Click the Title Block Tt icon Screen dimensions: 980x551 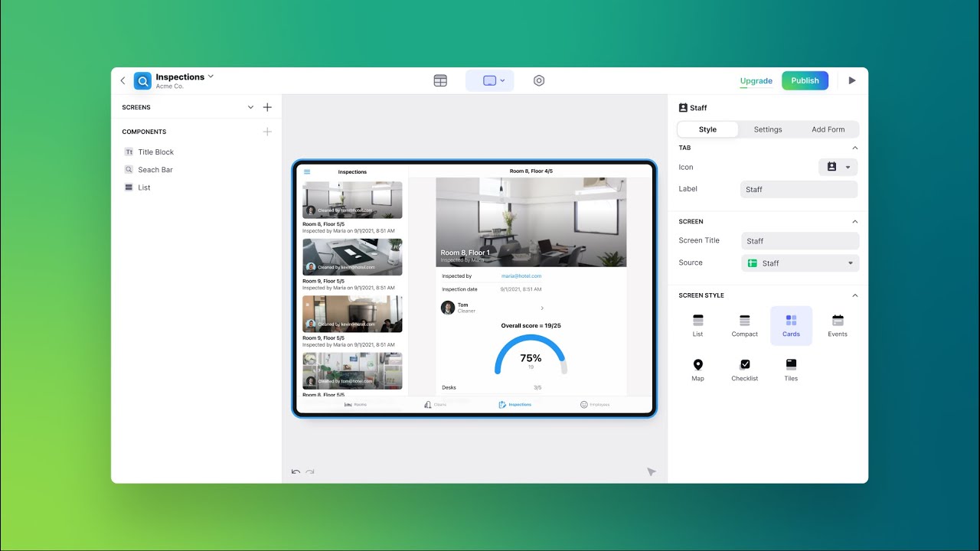[129, 152]
